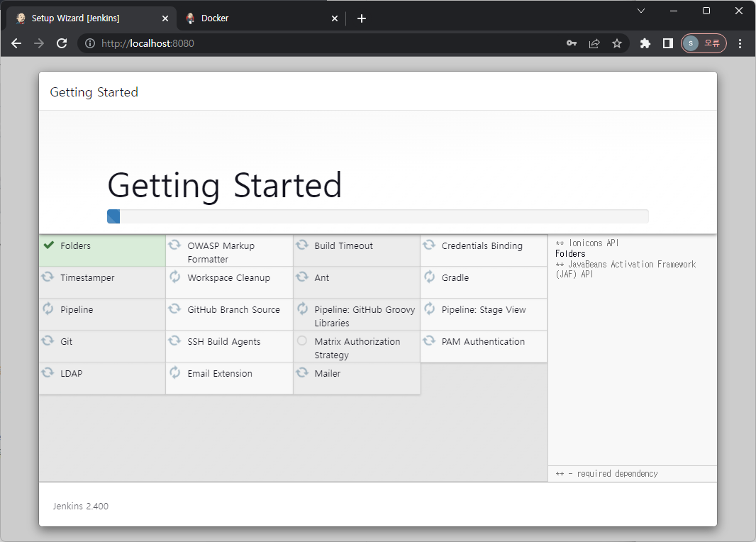The height and width of the screenshot is (542, 756).
Task: Go forward using the browser forward arrow
Action: [39, 43]
